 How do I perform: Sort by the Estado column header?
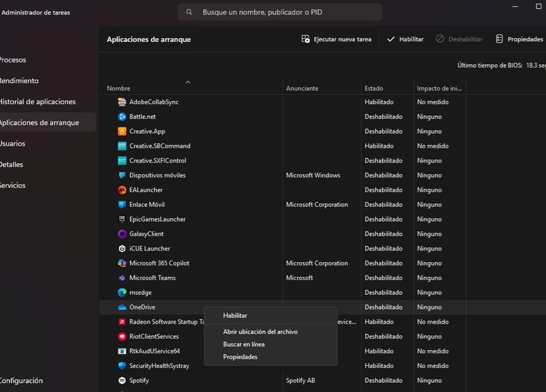pos(374,89)
